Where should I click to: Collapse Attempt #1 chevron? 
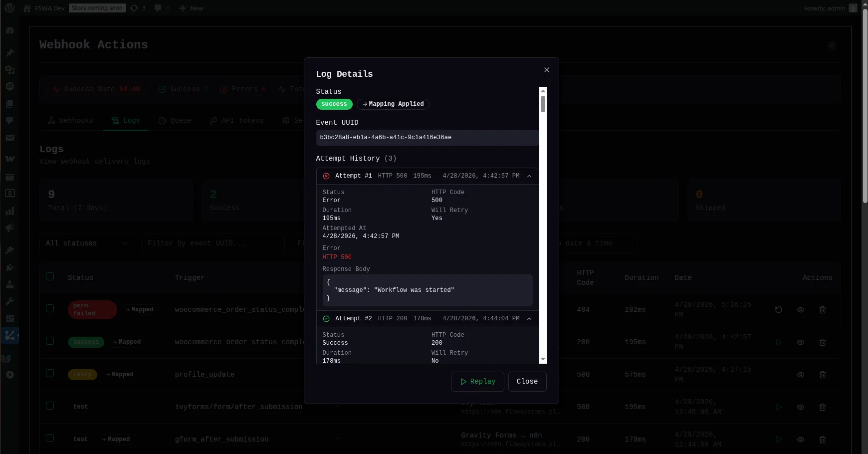click(x=529, y=176)
